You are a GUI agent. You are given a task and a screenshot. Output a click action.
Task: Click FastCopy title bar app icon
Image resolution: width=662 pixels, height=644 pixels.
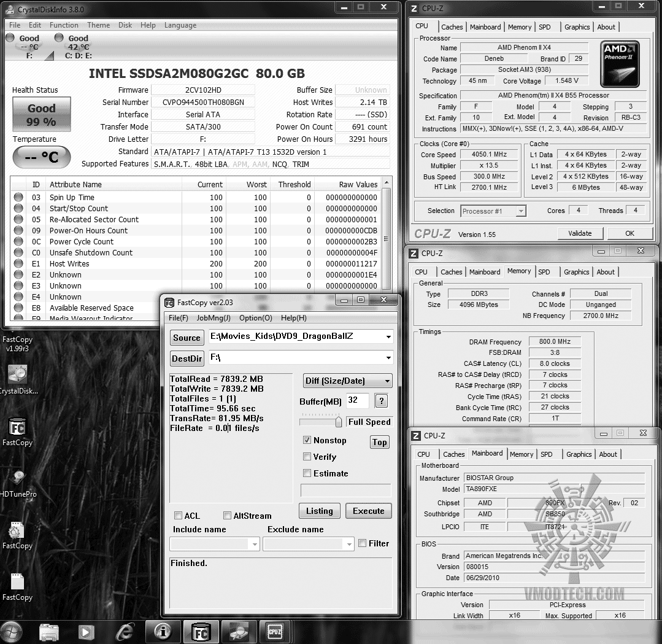[x=169, y=303]
